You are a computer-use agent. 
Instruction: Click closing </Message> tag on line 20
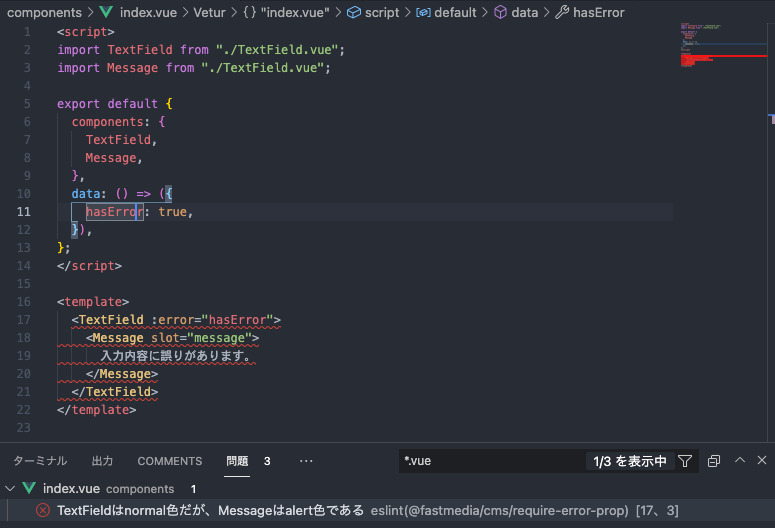pyautogui.click(x=122, y=374)
